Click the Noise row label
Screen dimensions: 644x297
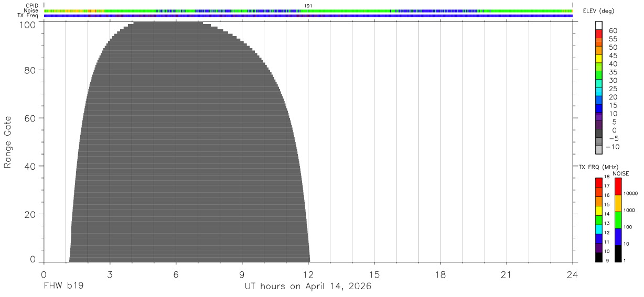pos(32,10)
